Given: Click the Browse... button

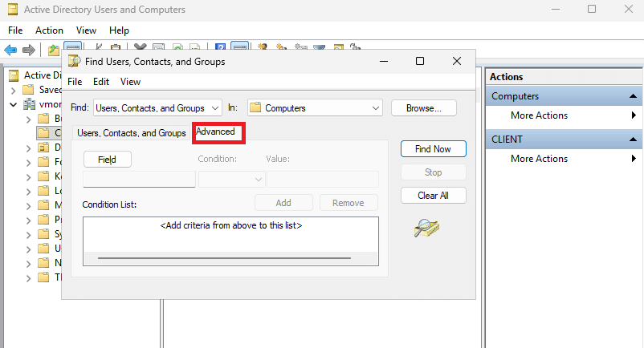Looking at the screenshot, I should tap(423, 107).
